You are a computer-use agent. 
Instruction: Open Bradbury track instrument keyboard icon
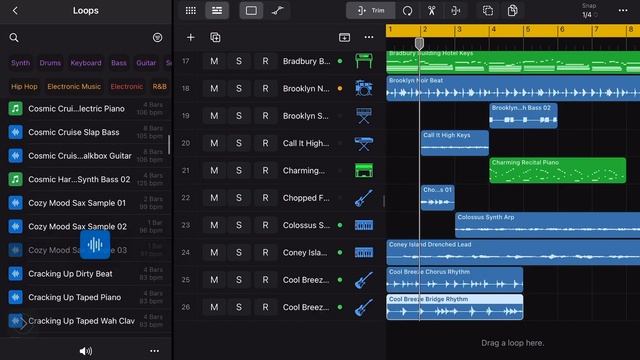(x=363, y=61)
